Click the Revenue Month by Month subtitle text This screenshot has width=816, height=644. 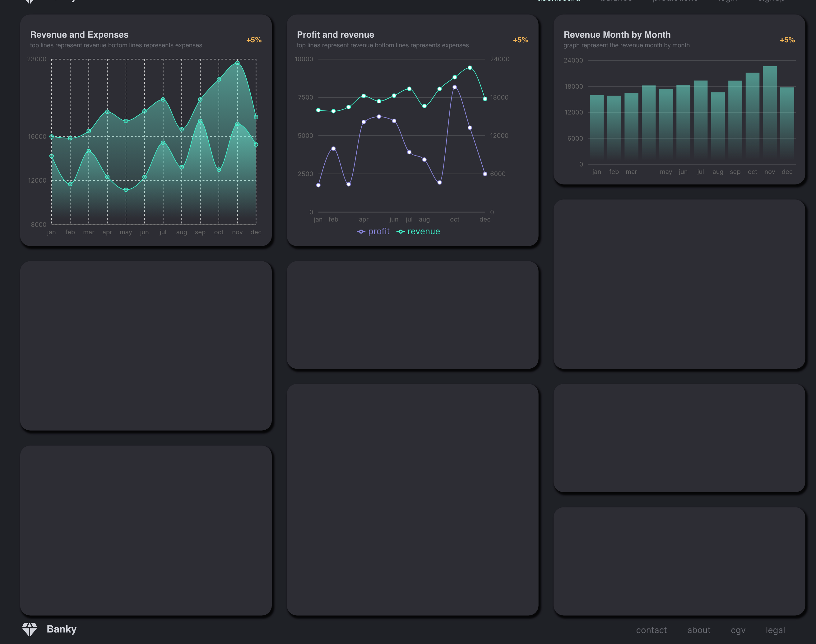click(x=626, y=45)
